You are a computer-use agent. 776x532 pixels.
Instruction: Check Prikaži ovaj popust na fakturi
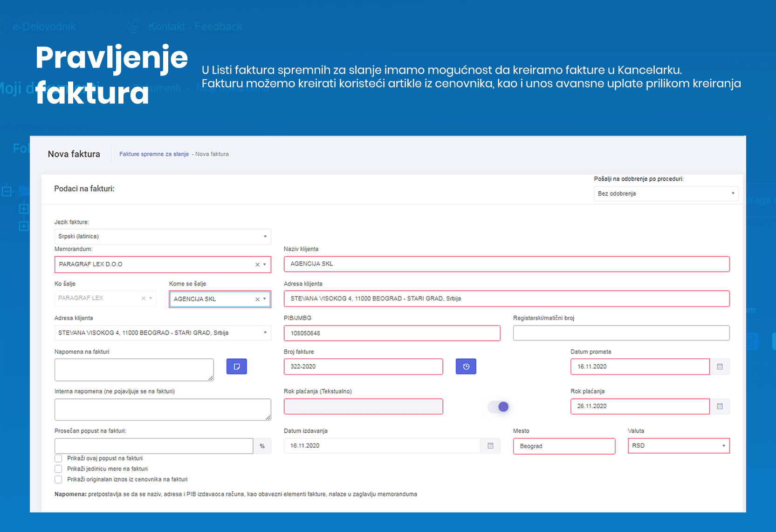[x=58, y=458]
